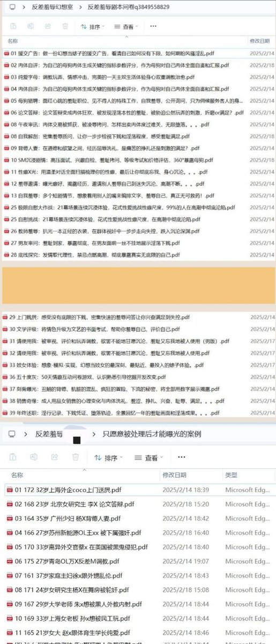Click PDF icon of file 11 165 in 案例 window
276x644 pixels.
(x=9, y=633)
